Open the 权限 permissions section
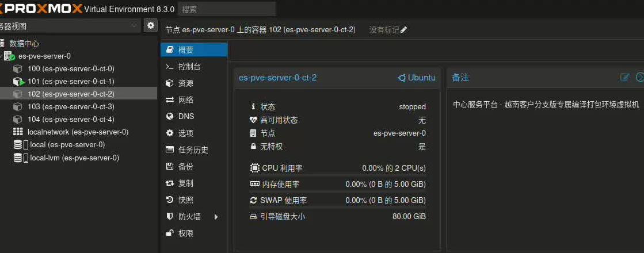Image resolution: width=644 pixels, height=253 pixels. click(x=186, y=233)
